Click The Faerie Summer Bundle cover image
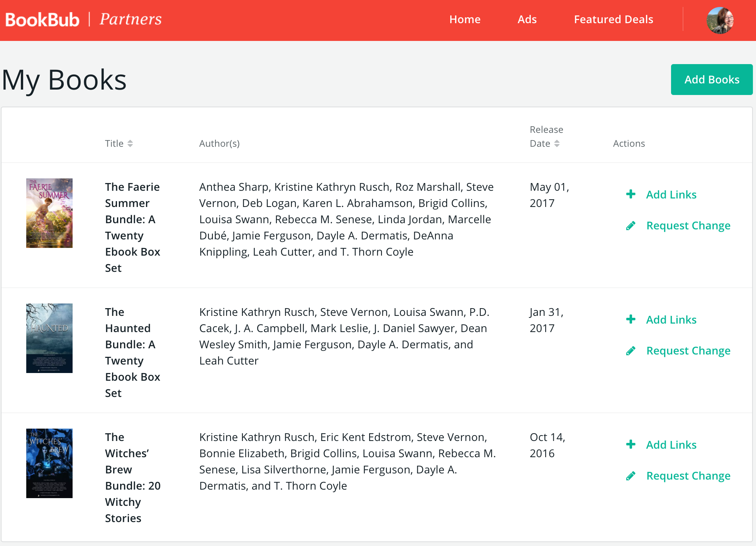The height and width of the screenshot is (546, 756). click(x=49, y=213)
